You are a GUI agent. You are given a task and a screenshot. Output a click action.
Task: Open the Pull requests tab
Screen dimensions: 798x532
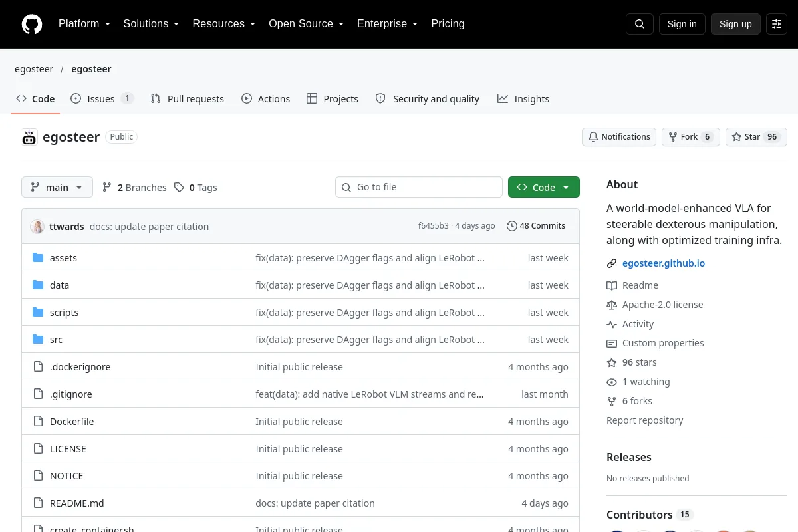[x=188, y=98]
